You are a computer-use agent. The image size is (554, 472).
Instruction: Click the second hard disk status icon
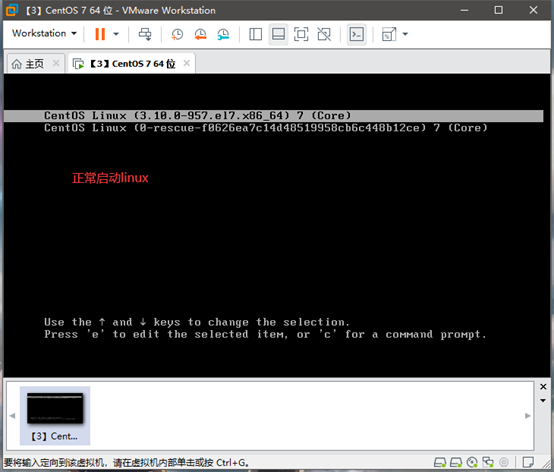456,462
